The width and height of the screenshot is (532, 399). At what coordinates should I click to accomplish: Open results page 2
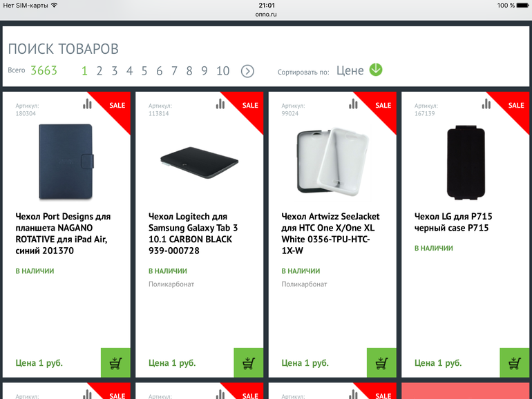tap(99, 71)
